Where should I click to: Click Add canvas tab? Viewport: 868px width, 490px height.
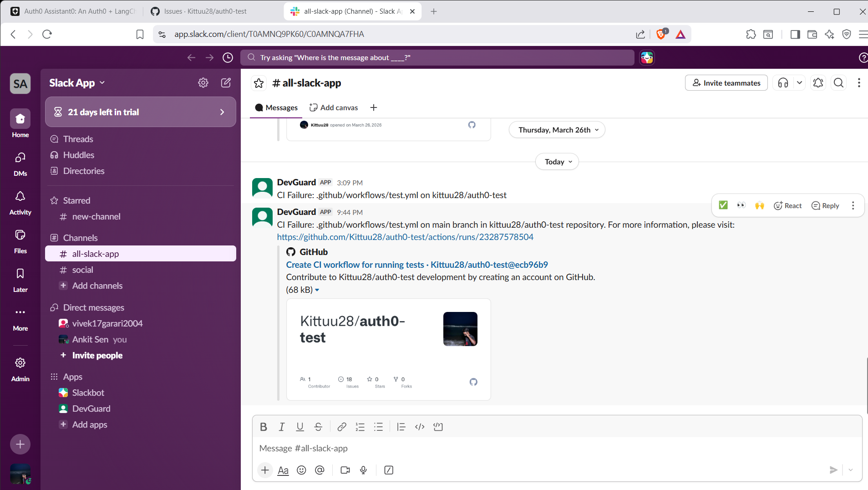(x=334, y=107)
